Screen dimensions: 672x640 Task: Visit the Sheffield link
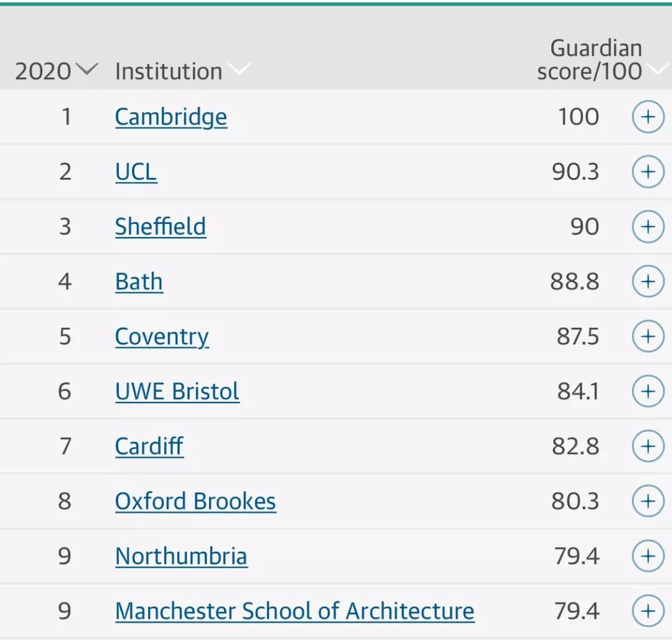[161, 226]
